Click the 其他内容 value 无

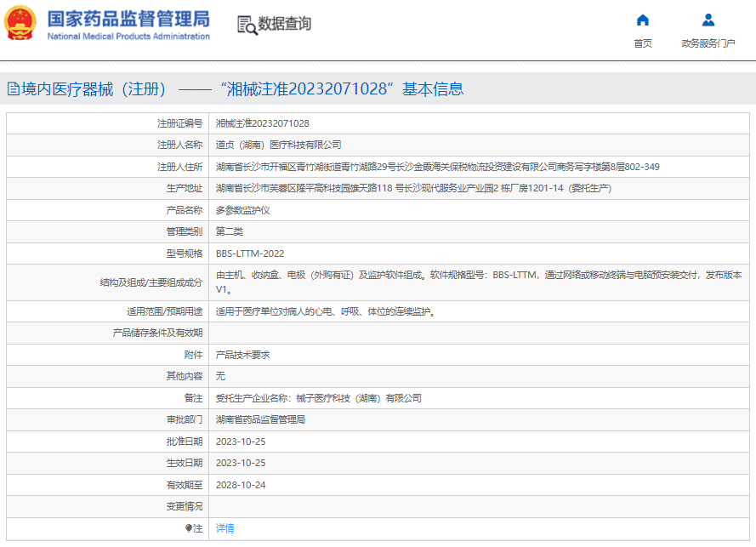(220, 376)
